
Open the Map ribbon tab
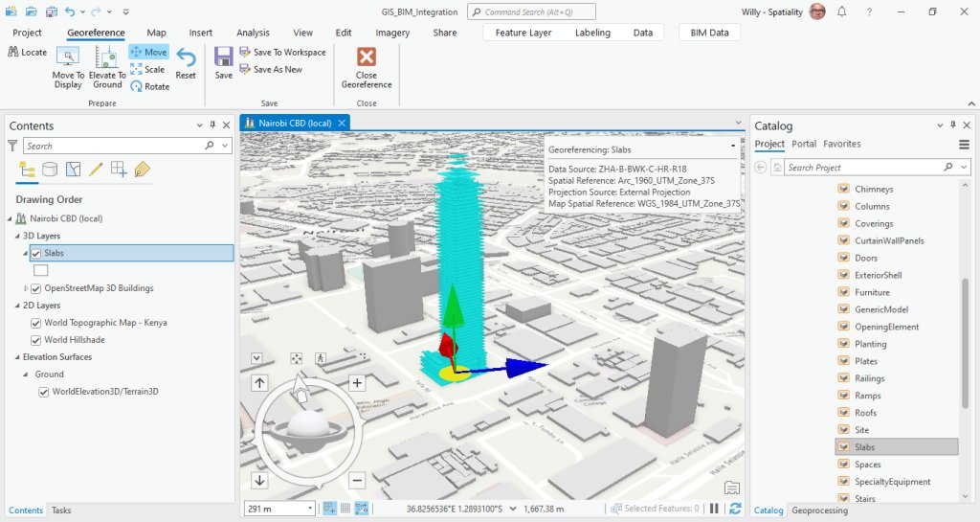point(156,33)
